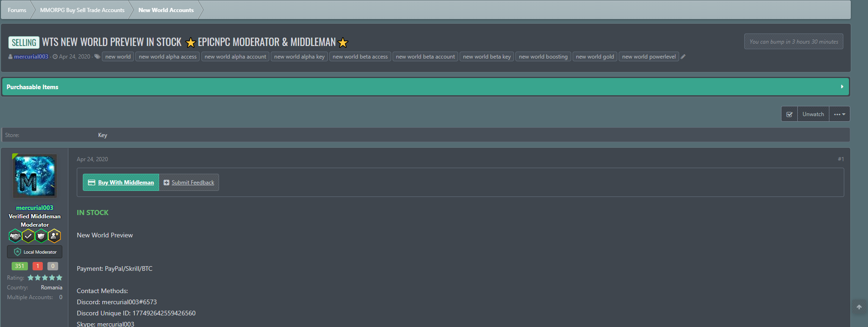Click the 'new world alpha account' tag
The width and height of the screenshot is (868, 327).
(235, 57)
